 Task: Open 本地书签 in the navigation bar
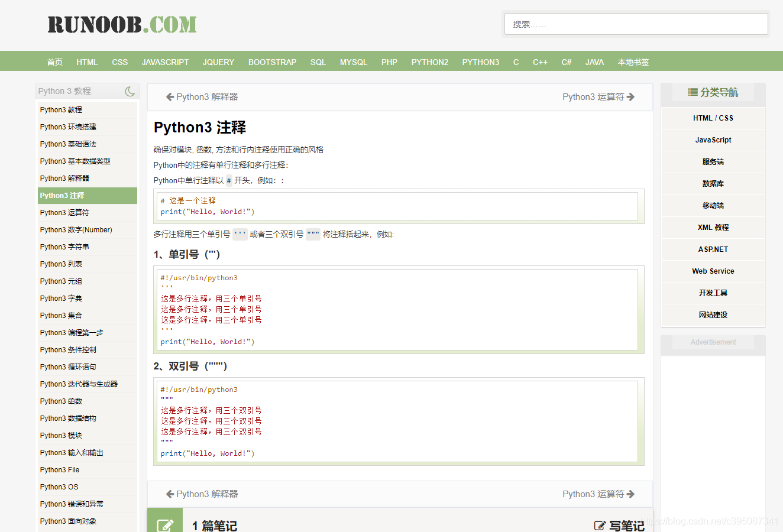[633, 62]
